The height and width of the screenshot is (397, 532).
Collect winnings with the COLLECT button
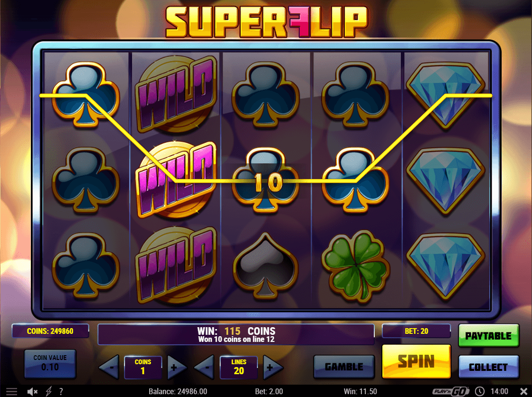pos(489,367)
